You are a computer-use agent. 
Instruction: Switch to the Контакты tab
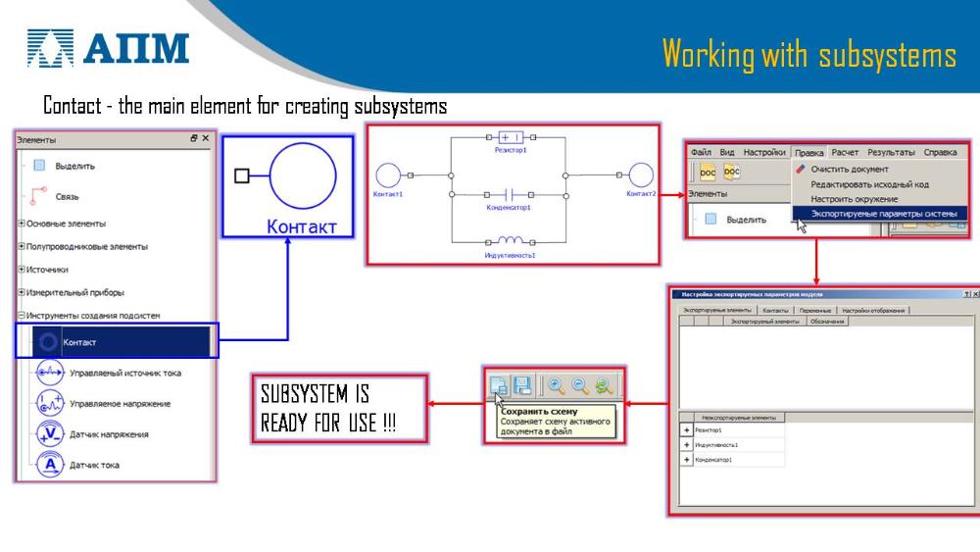(x=774, y=310)
